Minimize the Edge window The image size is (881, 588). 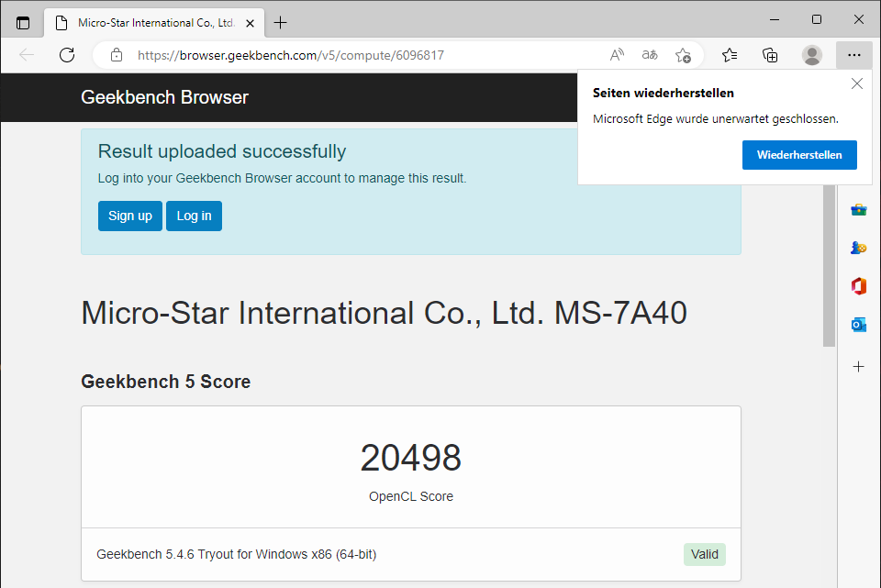pos(775,19)
